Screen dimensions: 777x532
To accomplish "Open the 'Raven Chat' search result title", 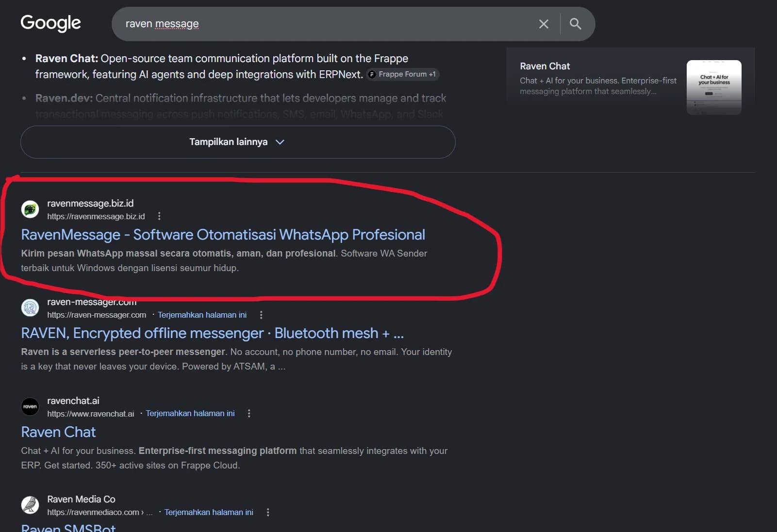I will pos(58,432).
